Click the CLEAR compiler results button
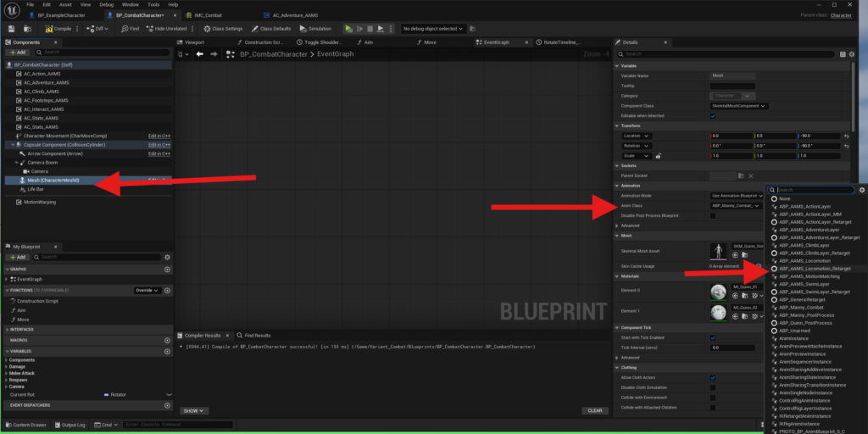Viewport: 868px width, 434px height. [594, 410]
